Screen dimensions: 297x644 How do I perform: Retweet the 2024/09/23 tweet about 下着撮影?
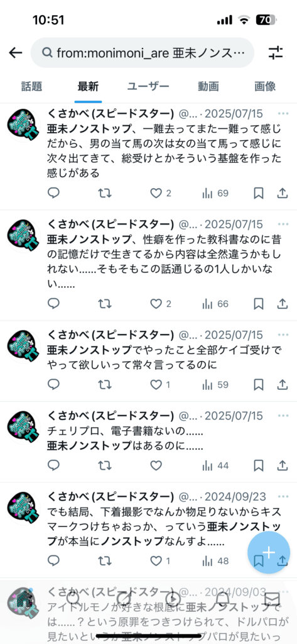pyautogui.click(x=105, y=560)
